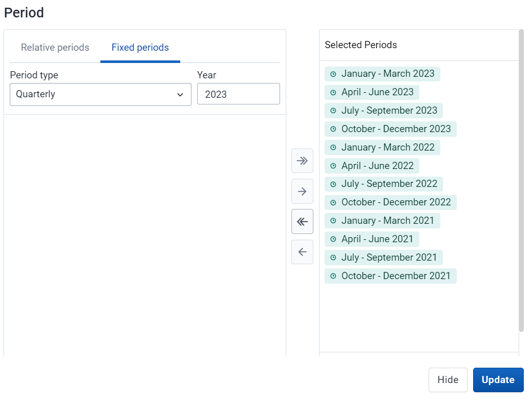Click the Quarterly dropdown chevron
The image size is (532, 402).
point(180,95)
